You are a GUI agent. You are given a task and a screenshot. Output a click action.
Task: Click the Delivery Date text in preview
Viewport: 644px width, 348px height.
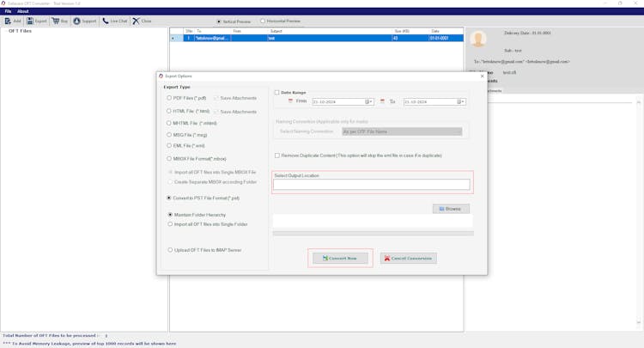[x=527, y=33]
